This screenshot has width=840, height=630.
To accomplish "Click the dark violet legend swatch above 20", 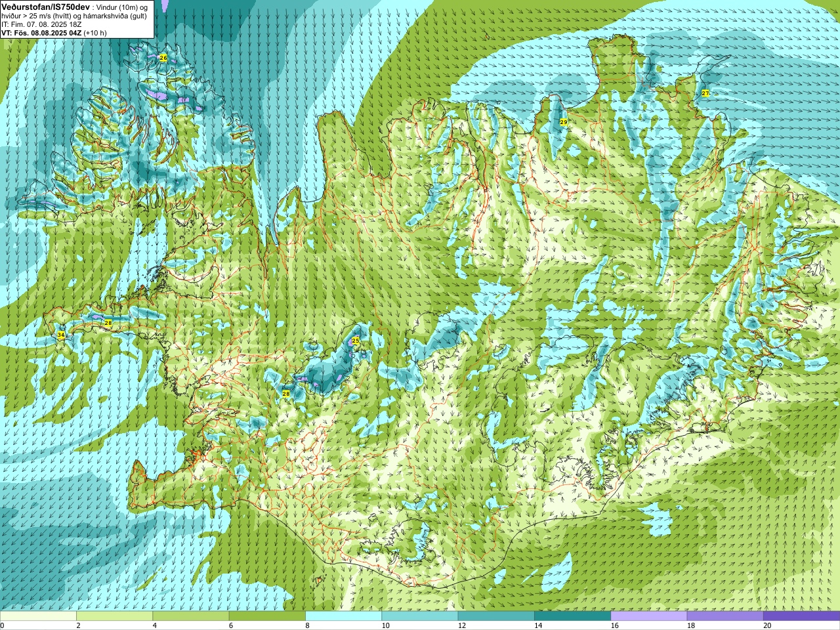I will [x=801, y=616].
